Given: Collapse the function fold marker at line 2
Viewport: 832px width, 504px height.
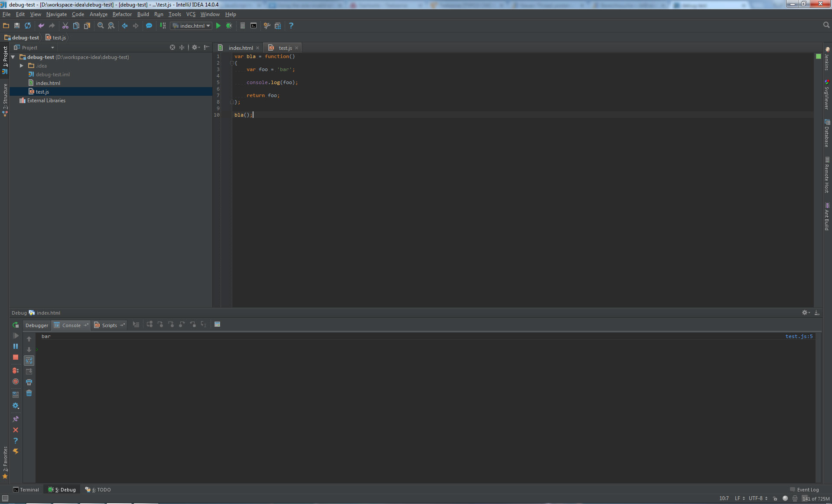Looking at the screenshot, I should 232,63.
